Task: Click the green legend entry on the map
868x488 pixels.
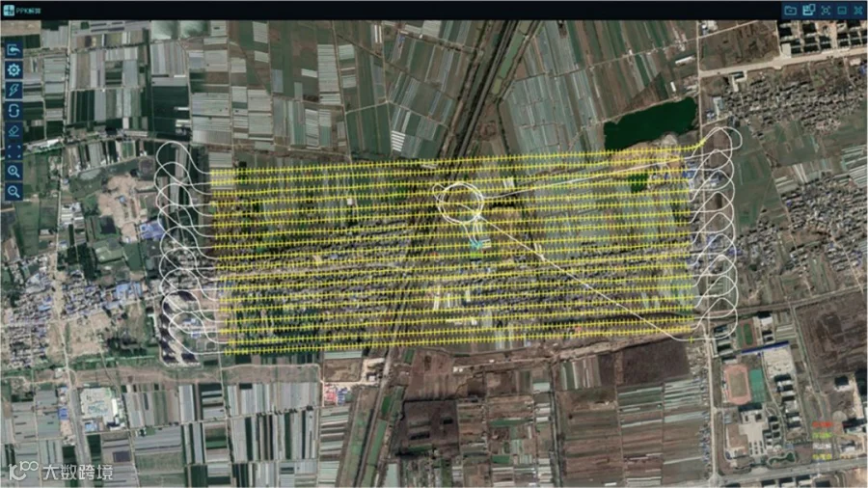Action: coord(822,435)
